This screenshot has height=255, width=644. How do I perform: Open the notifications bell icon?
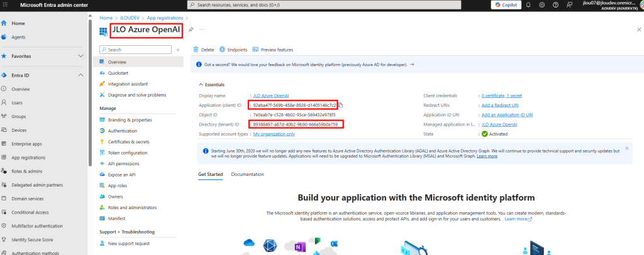point(528,4)
